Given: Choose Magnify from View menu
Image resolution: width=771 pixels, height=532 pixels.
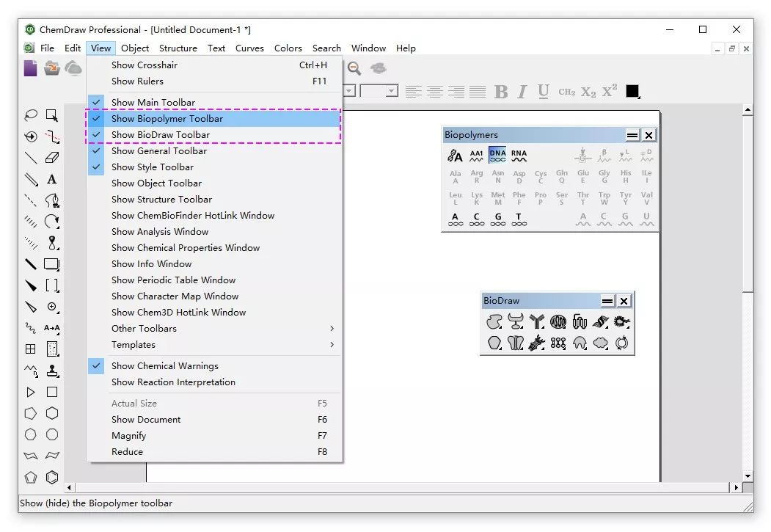Looking at the screenshot, I should 214,436.
